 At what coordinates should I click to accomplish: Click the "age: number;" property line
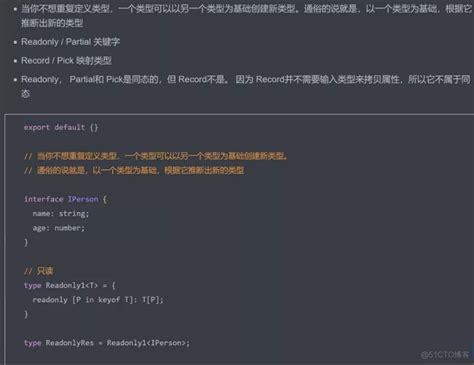click(59, 228)
